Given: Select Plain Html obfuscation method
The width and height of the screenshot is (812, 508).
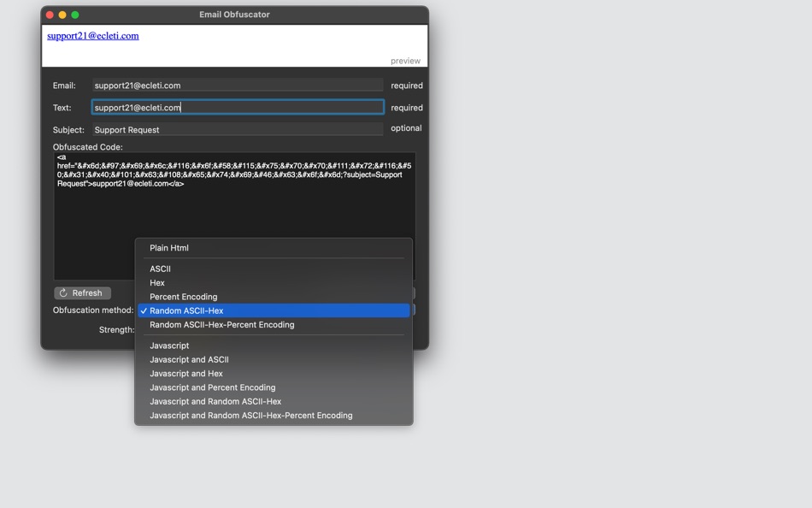Looking at the screenshot, I should pos(274,248).
